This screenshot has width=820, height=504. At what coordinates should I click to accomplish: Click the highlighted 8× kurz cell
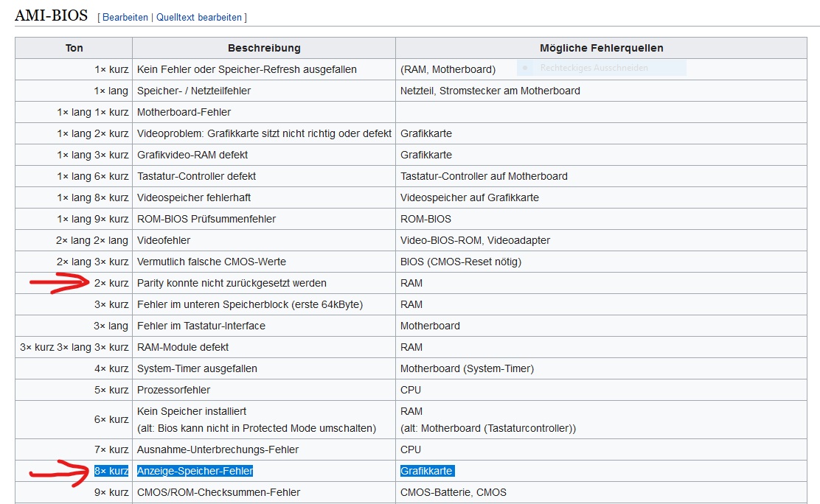click(x=111, y=471)
